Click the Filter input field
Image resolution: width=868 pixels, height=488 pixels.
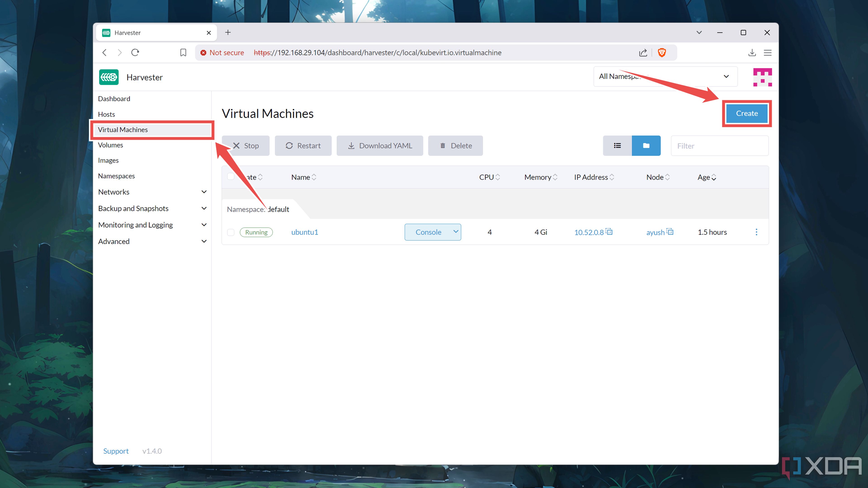[x=719, y=146]
